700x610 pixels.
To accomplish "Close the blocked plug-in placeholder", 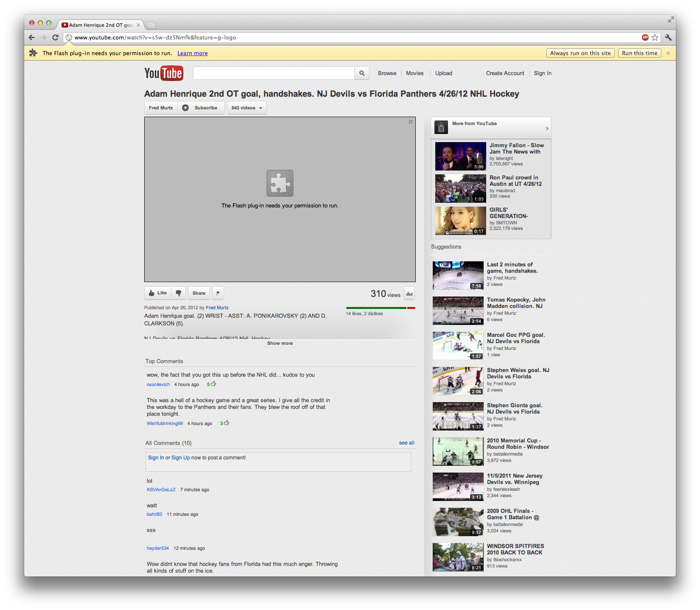I will pos(411,122).
